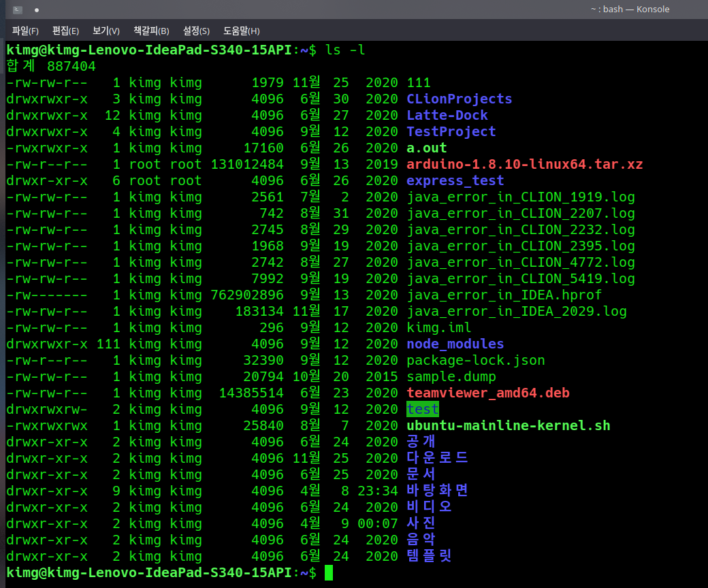The width and height of the screenshot is (708, 588).
Task: Click the TestProject directory name
Action: pyautogui.click(x=451, y=131)
